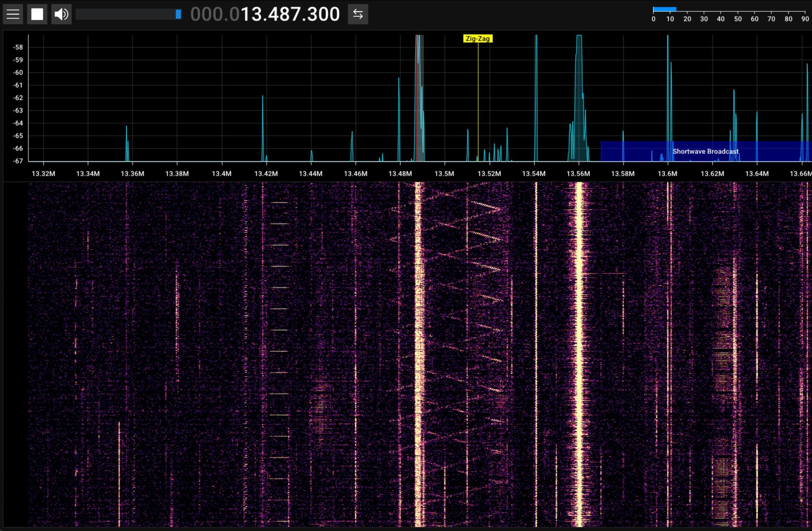Mute audio using the speaker icon

(61, 14)
